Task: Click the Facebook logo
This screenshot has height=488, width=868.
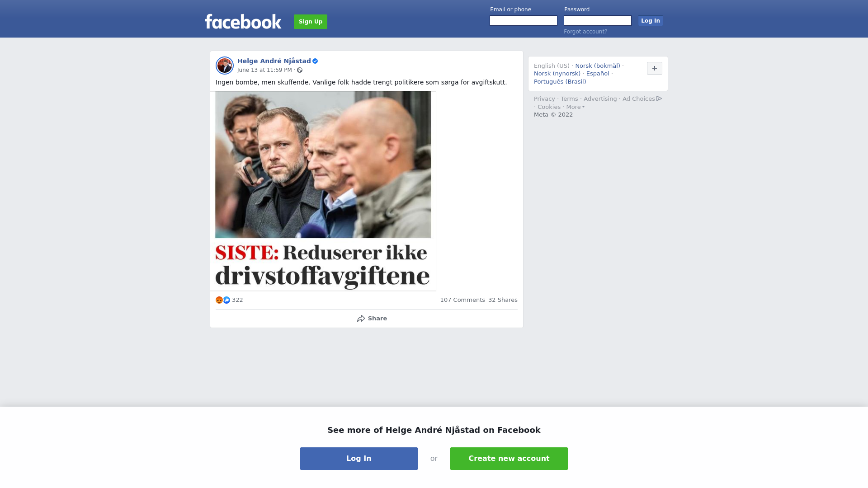Action: (243, 21)
